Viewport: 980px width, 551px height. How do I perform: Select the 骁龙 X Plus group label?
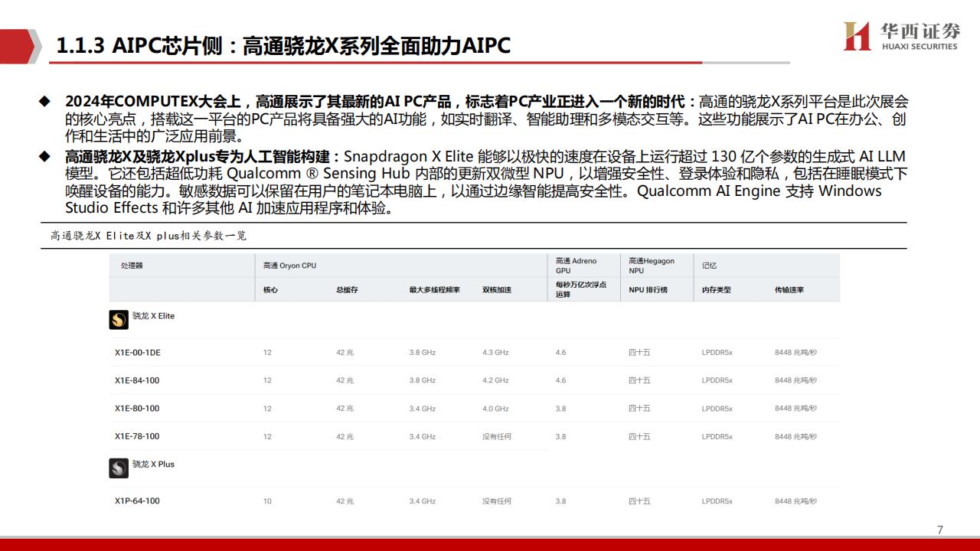point(153,465)
